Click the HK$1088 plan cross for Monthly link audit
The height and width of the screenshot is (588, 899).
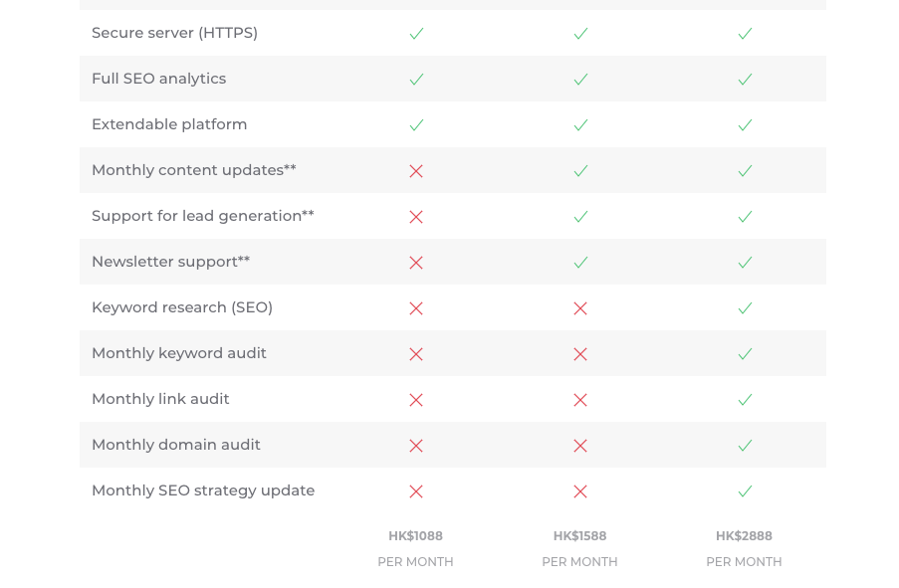tap(416, 400)
